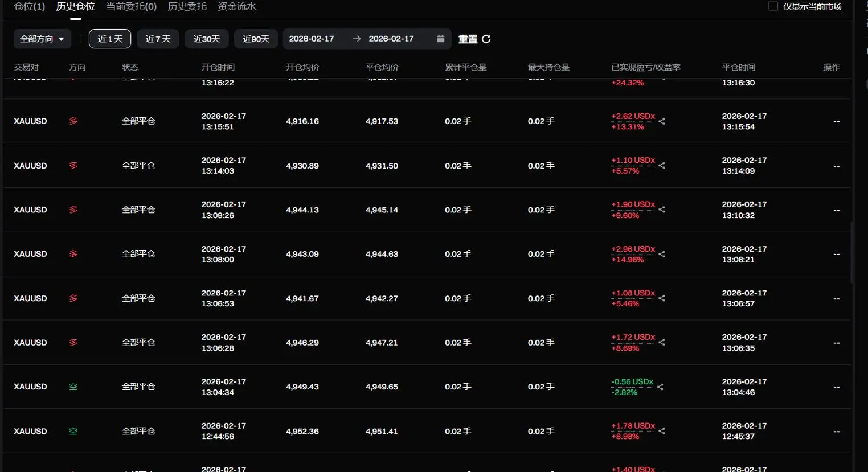Share the +2.96 USDx trade result

(662, 254)
